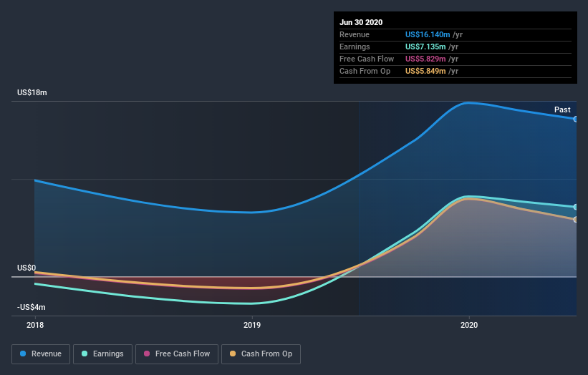The width and height of the screenshot is (588, 375).
Task: Select the 2018 x-axis label
Action: tap(35, 325)
